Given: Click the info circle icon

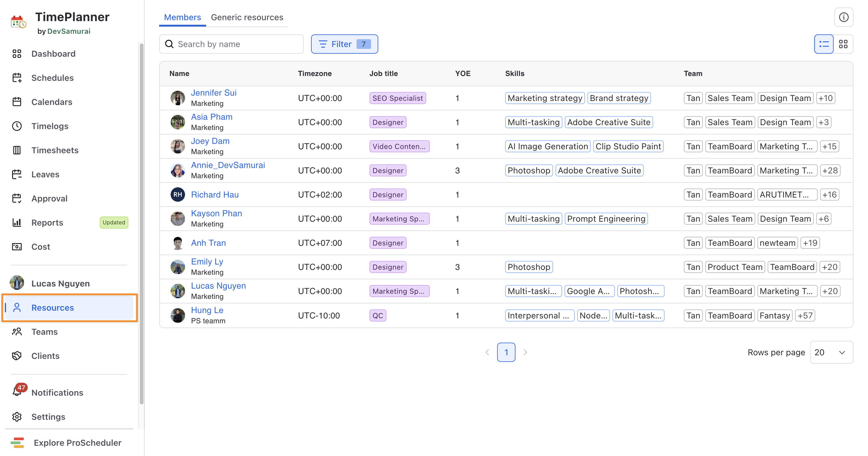Looking at the screenshot, I should (843, 17).
